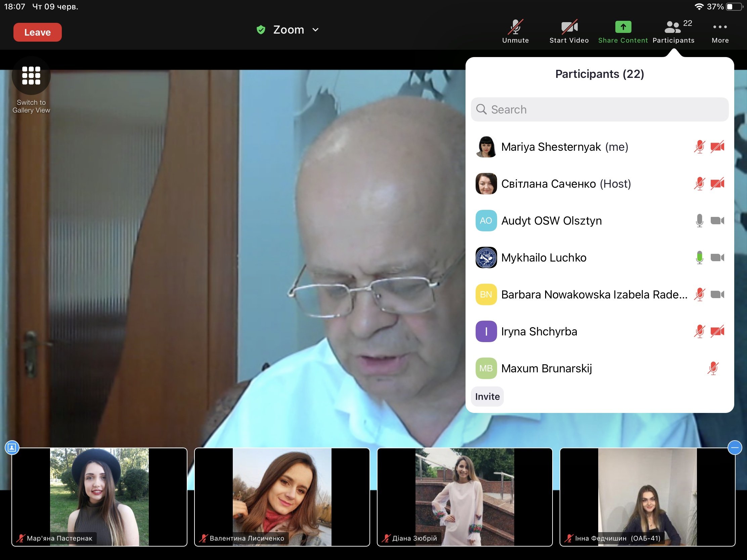Viewport: 747px width, 560px height.
Task: Click the battery indicator in the status bar
Action: tap(734, 7)
